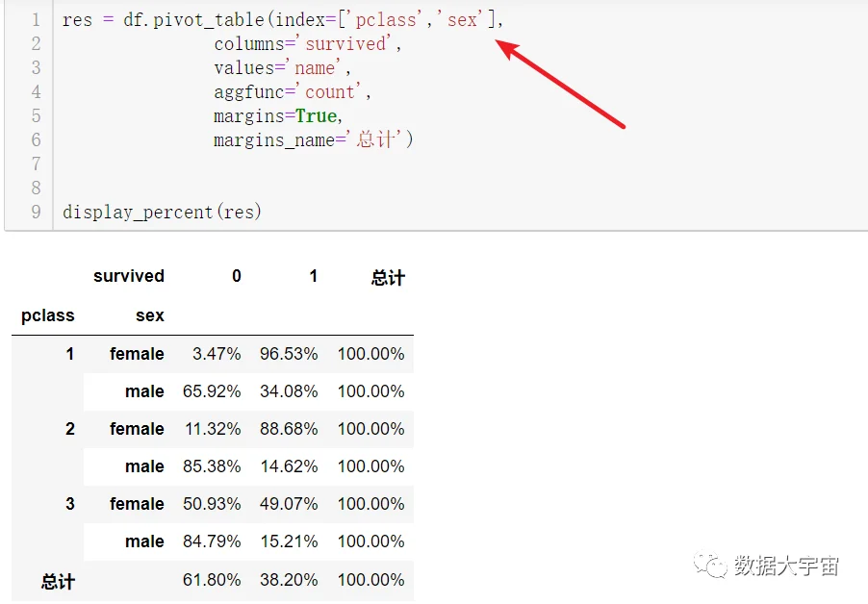
Task: Click the 'pclass' index header
Action: coord(47,315)
